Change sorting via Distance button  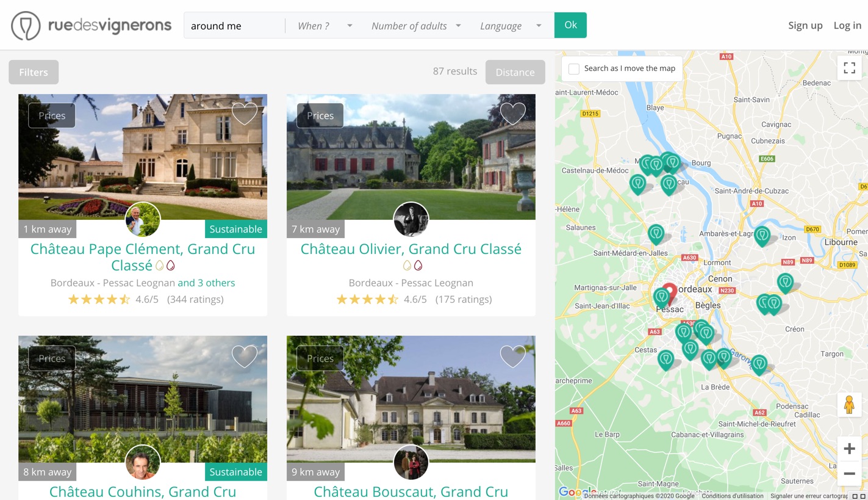pyautogui.click(x=515, y=72)
